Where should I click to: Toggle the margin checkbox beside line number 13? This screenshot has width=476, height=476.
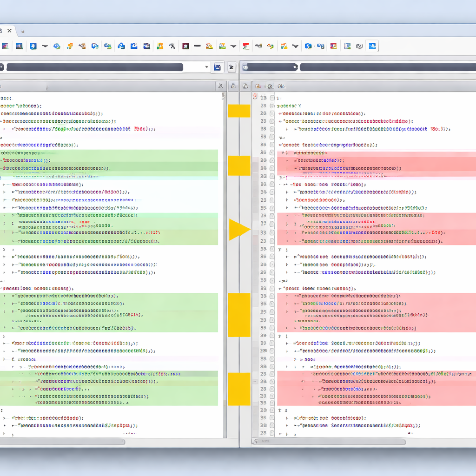coord(272,98)
